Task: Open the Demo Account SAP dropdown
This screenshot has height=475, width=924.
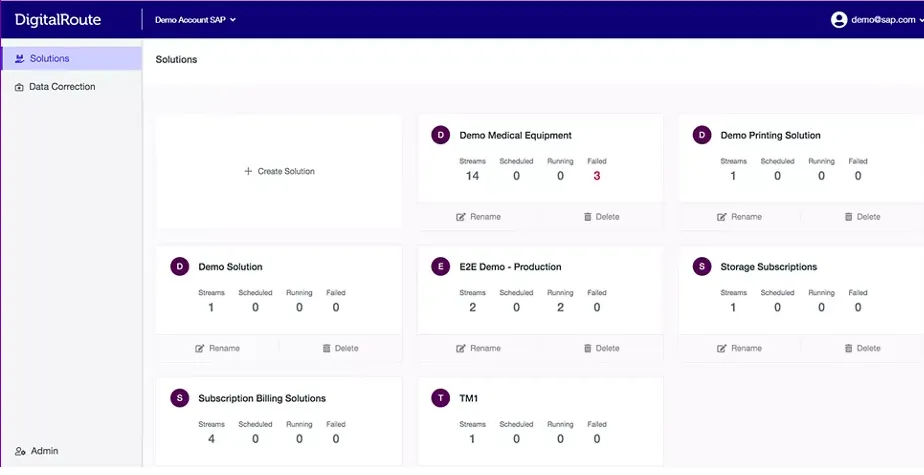Action: click(195, 20)
